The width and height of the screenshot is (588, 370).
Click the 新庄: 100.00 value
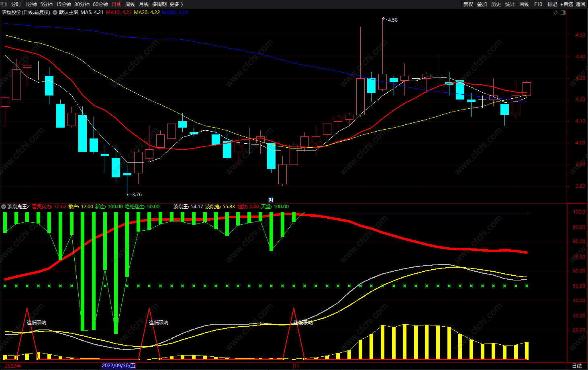tap(109, 207)
